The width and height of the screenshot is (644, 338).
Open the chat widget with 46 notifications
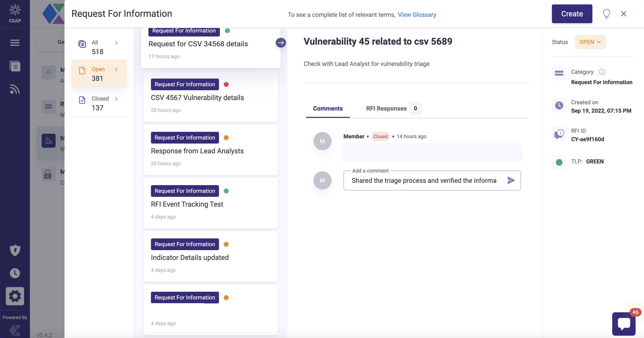pyautogui.click(x=623, y=324)
